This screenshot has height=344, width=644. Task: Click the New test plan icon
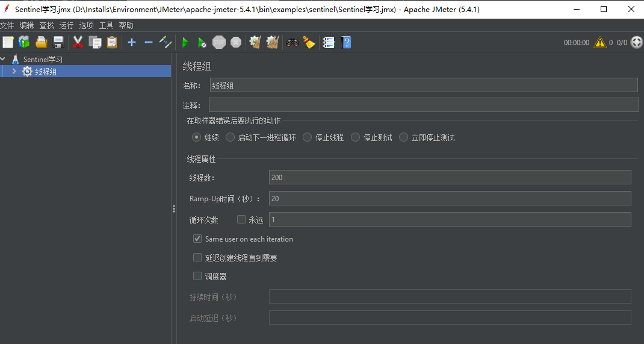[x=8, y=42]
